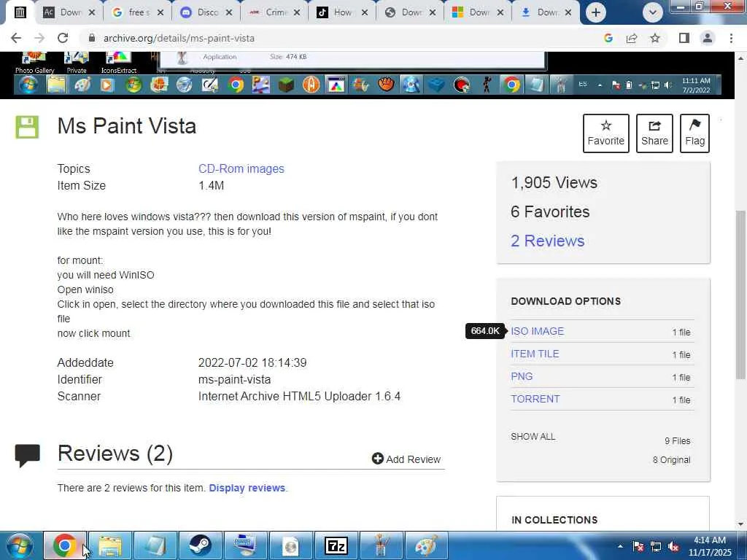Go back to the previous page
This screenshot has width=747, height=560.
tap(16, 38)
